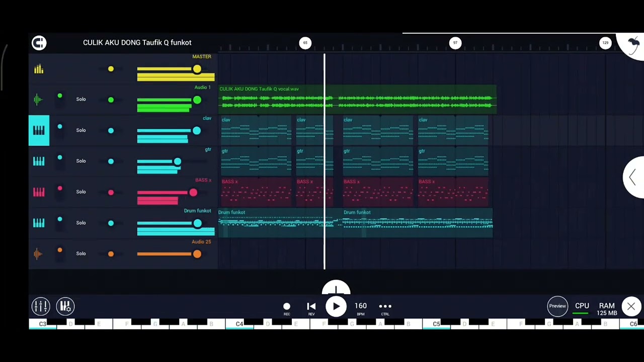Screen dimensions: 644x362
Task: Click the C3 key on piano strip
Action: (43, 324)
